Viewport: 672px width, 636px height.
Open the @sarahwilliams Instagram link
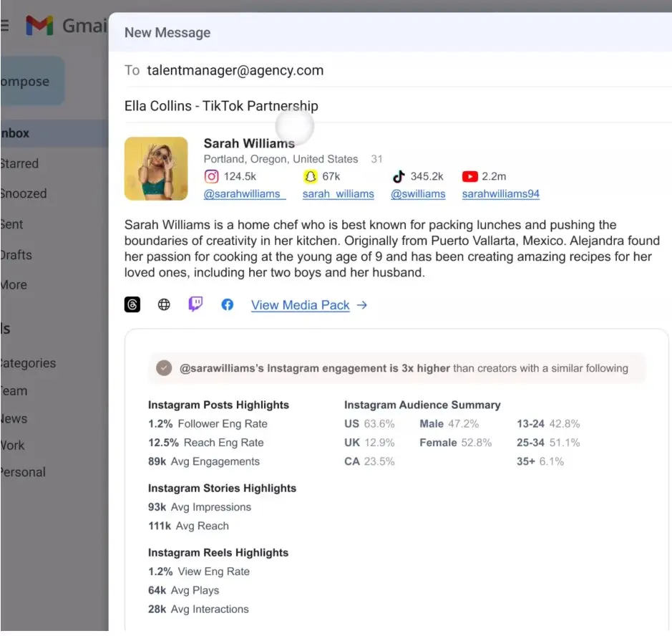click(x=243, y=194)
